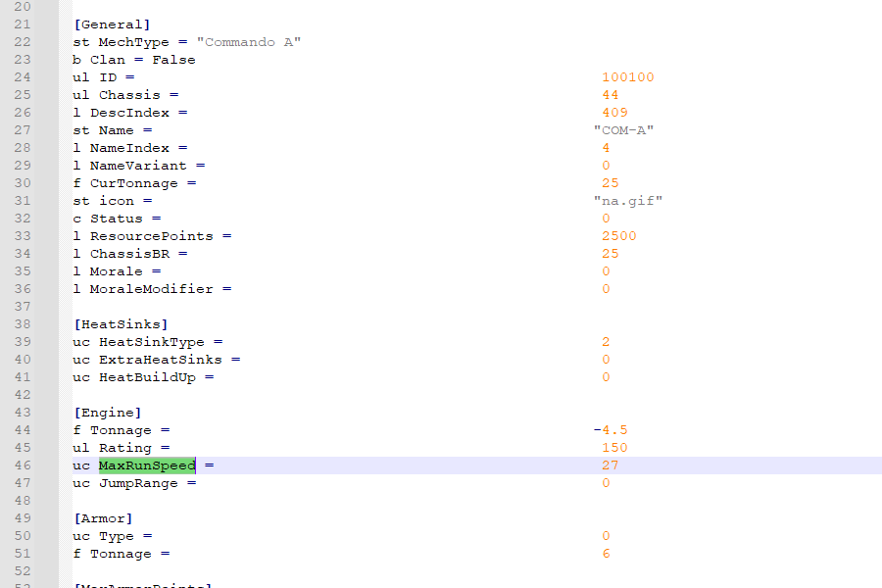Click the "COM-A" name string

point(623,130)
